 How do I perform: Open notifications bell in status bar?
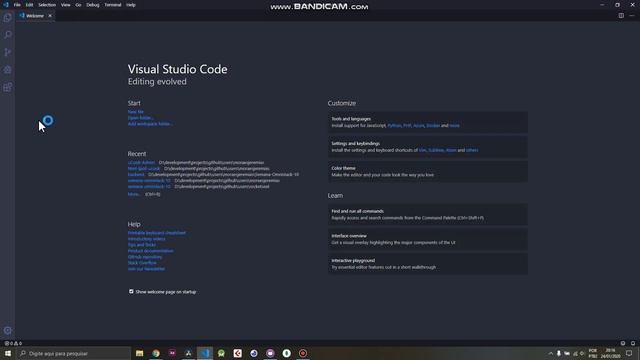[633, 343]
